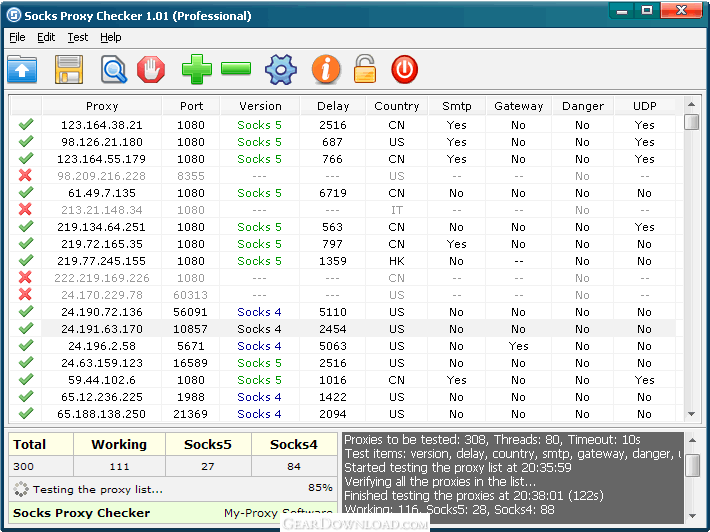Click the save floppy disk icon
Viewport: 710px width, 532px height.
[69, 69]
